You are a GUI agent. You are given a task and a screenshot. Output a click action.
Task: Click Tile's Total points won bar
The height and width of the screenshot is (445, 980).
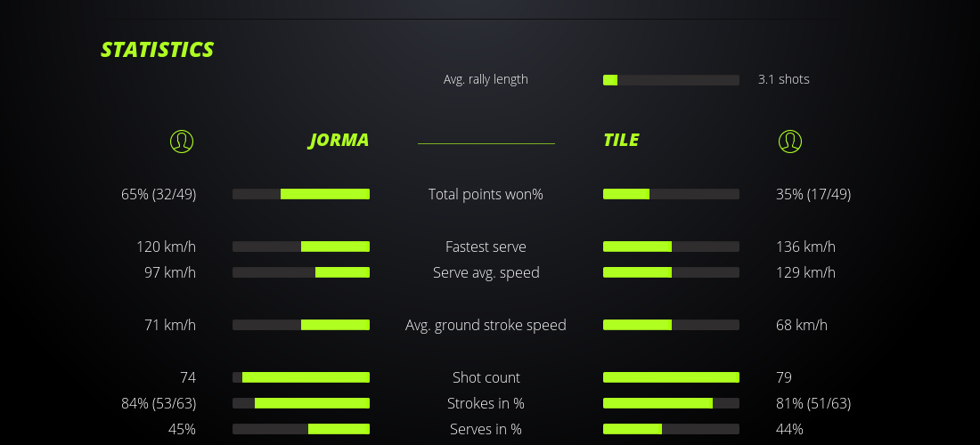pyautogui.click(x=671, y=194)
